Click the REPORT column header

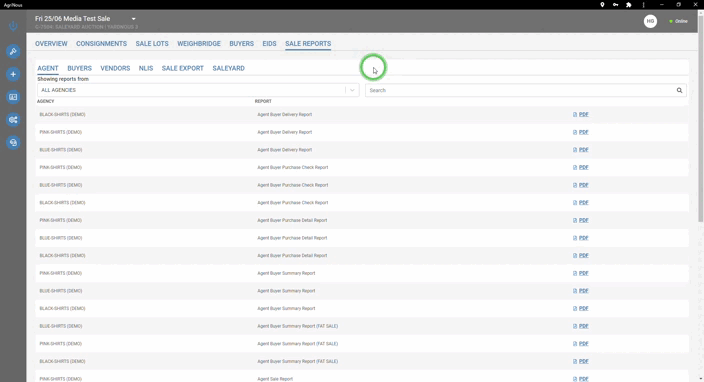pos(263,101)
